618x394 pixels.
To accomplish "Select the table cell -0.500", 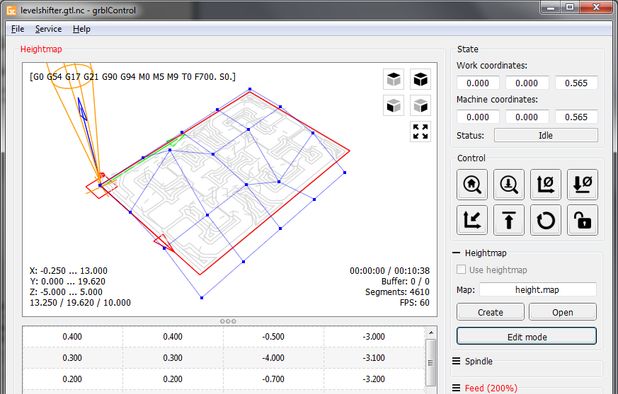I will (273, 336).
